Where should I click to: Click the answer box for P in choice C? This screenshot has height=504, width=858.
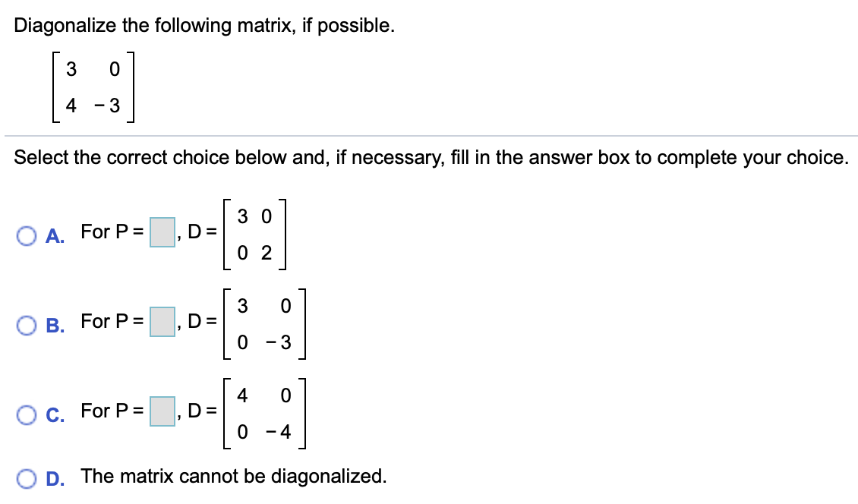click(160, 411)
